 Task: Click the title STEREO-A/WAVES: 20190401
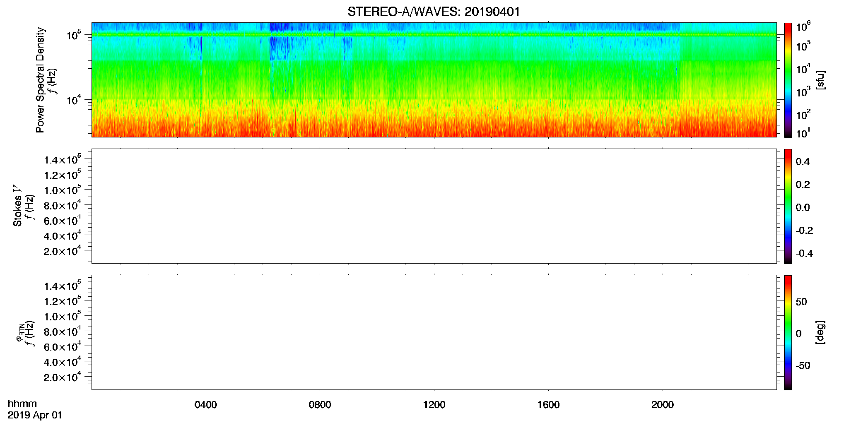pyautogui.click(x=434, y=12)
